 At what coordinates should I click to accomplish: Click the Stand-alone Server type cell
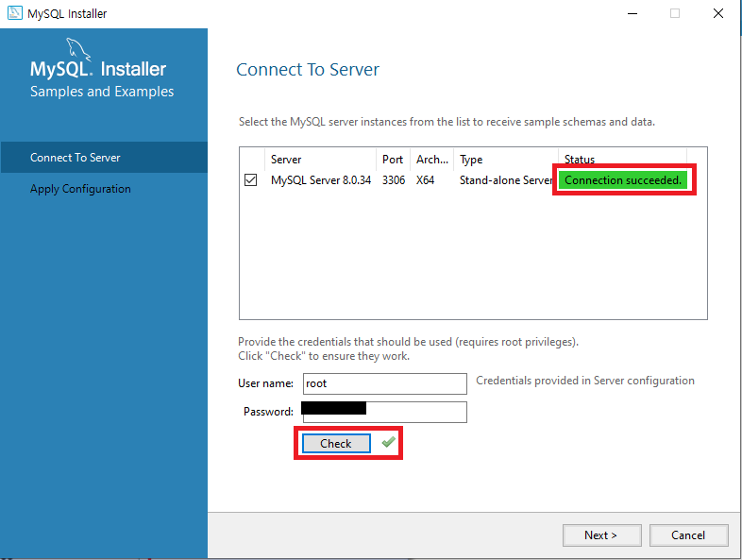506,180
